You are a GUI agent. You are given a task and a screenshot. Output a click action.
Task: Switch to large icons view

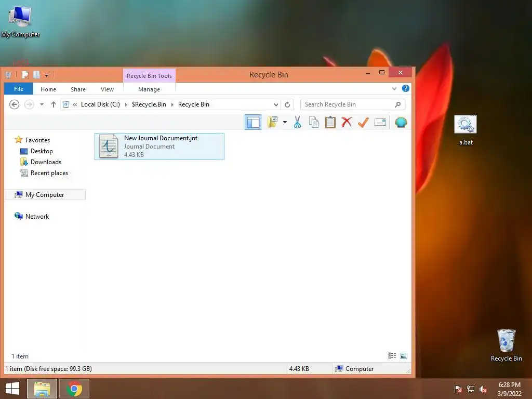(403, 355)
